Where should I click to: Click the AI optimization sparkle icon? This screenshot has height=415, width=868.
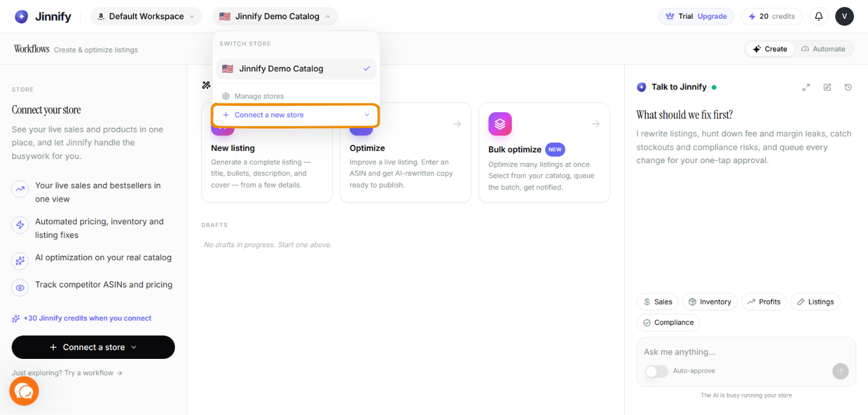click(20, 261)
